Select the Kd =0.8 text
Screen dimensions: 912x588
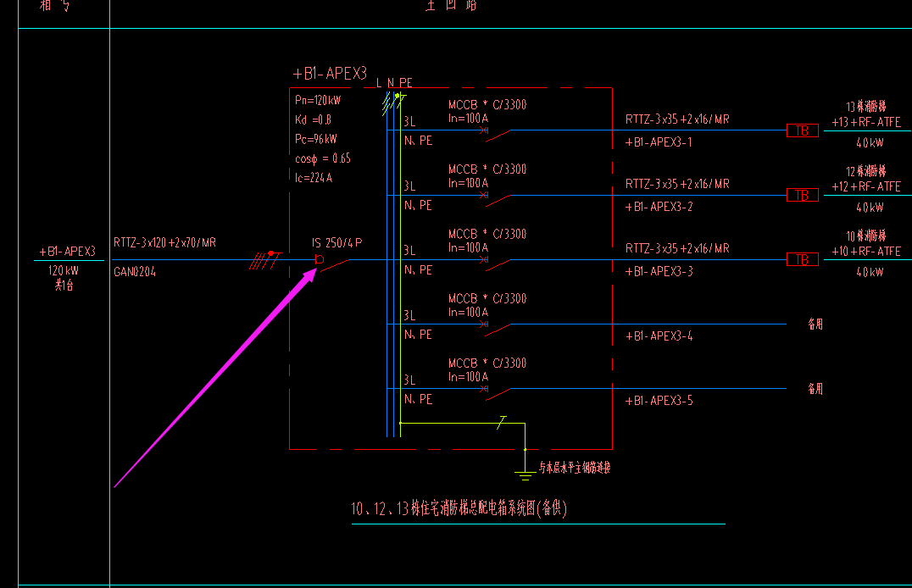pos(313,119)
